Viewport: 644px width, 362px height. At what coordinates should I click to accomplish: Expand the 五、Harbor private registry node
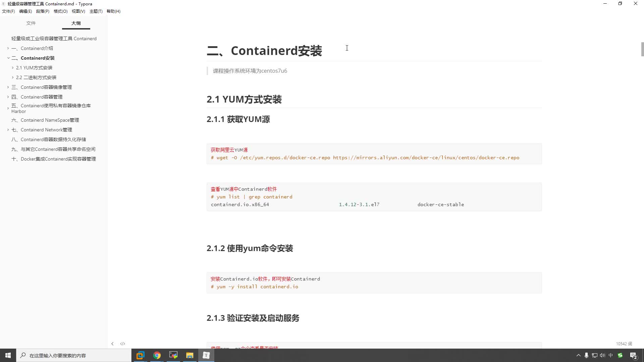pyautogui.click(x=8, y=108)
